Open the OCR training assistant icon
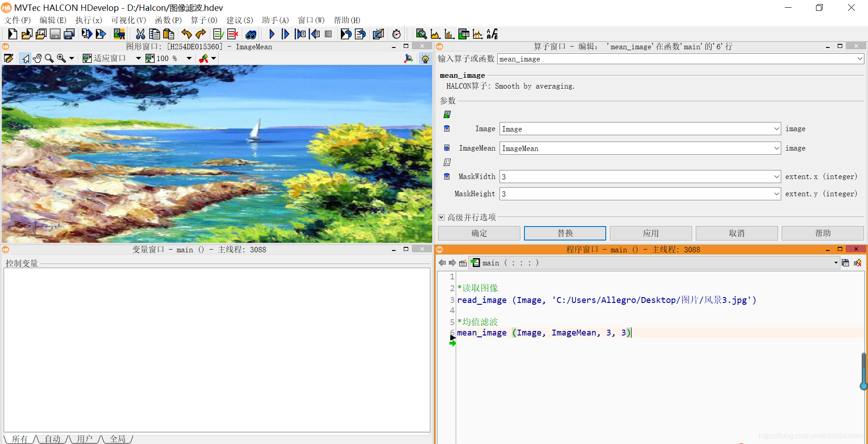Image resolution: width=868 pixels, height=444 pixels. coord(492,34)
